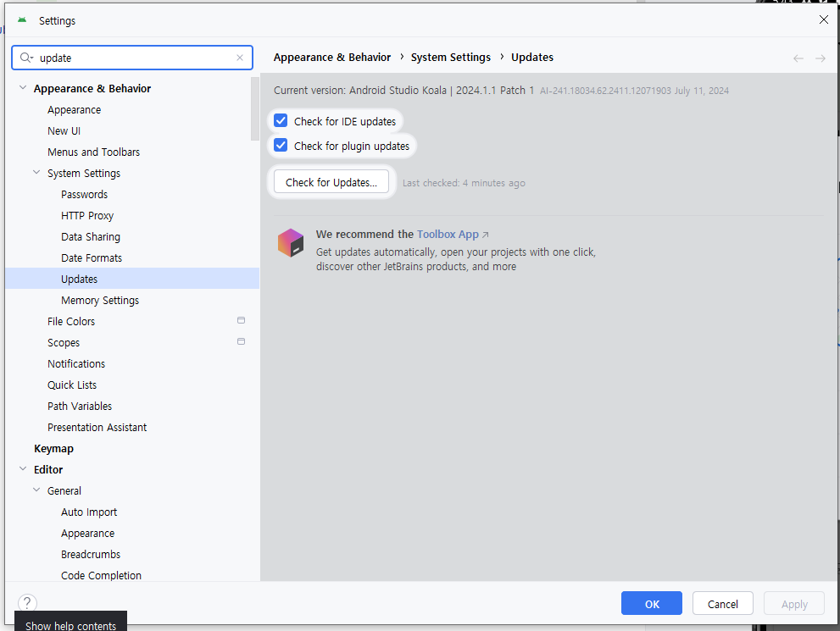
Task: Click the Last checked: 4 minutes ago text
Action: 464,183
